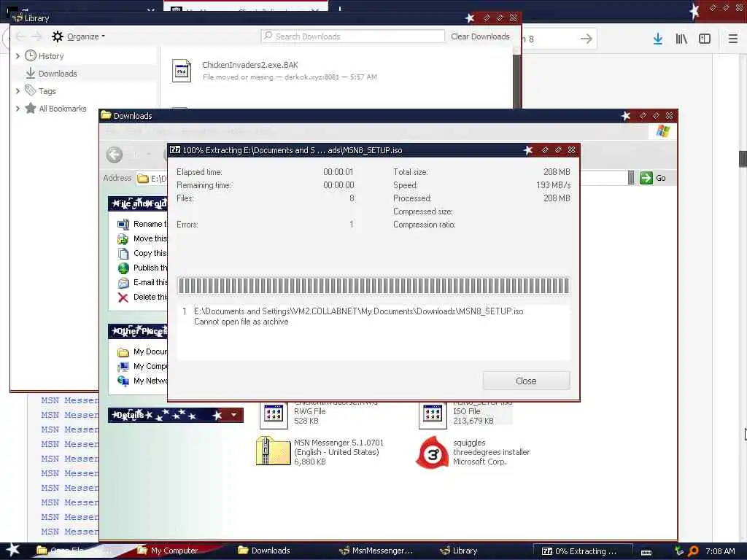Click Back arrow in Library window toolbar
The image size is (747, 560).
20,36
